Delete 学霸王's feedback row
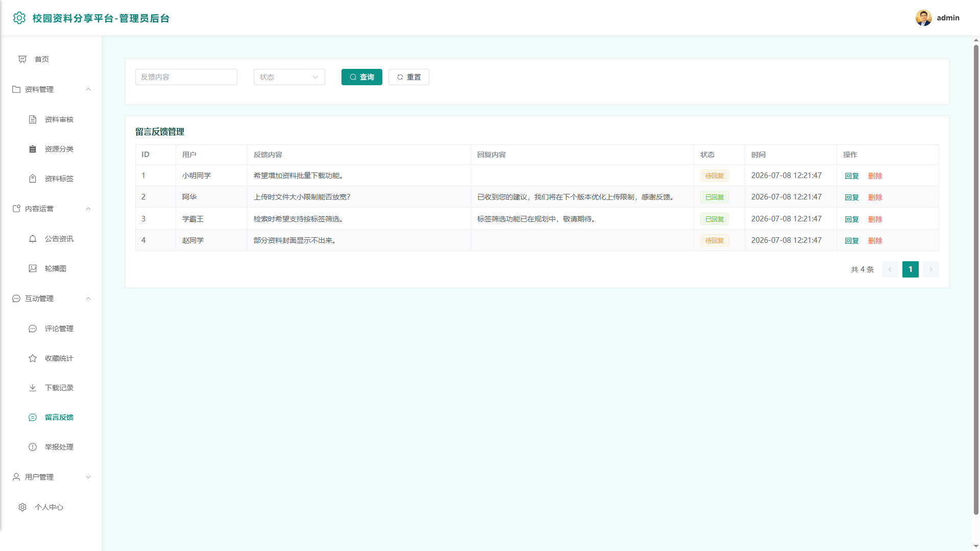The width and height of the screenshot is (980, 551). click(x=875, y=219)
